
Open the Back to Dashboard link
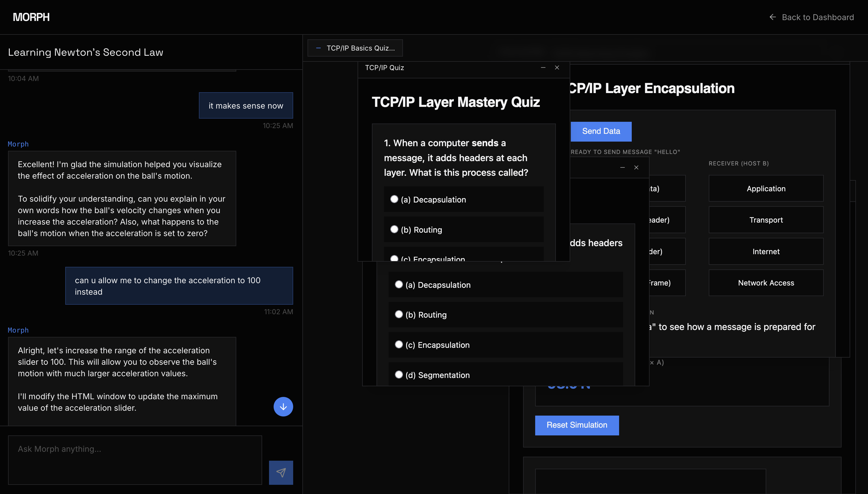pyautogui.click(x=817, y=17)
